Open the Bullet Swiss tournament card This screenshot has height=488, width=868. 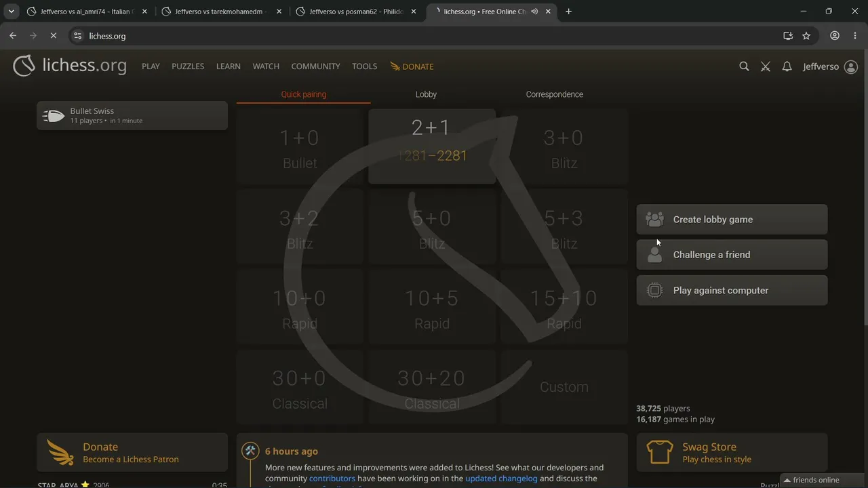pyautogui.click(x=132, y=115)
